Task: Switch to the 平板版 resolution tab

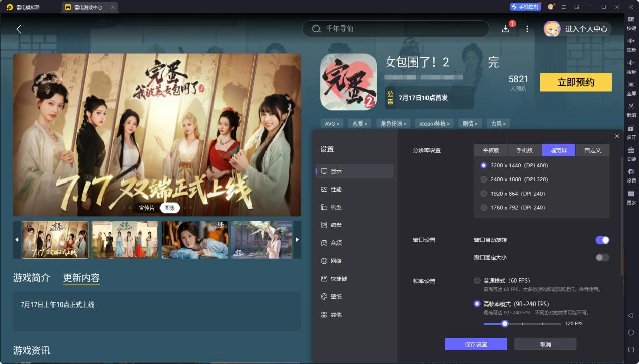Action: pyautogui.click(x=491, y=150)
